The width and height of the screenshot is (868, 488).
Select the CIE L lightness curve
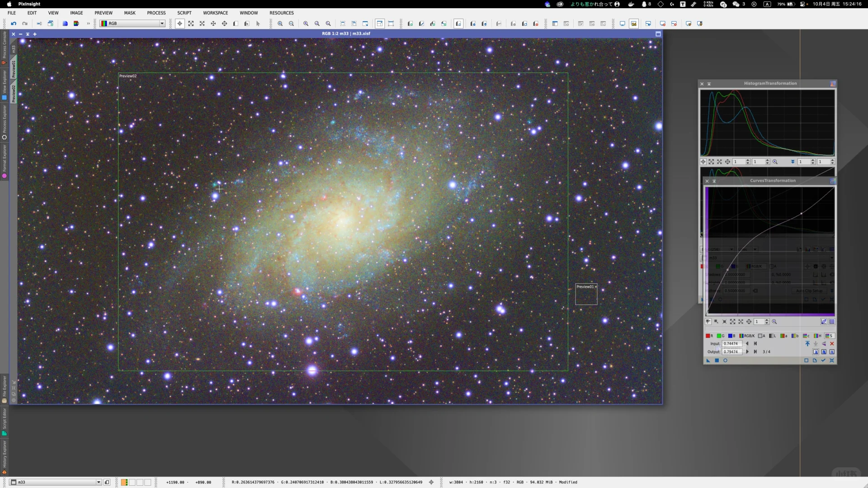[773, 336]
